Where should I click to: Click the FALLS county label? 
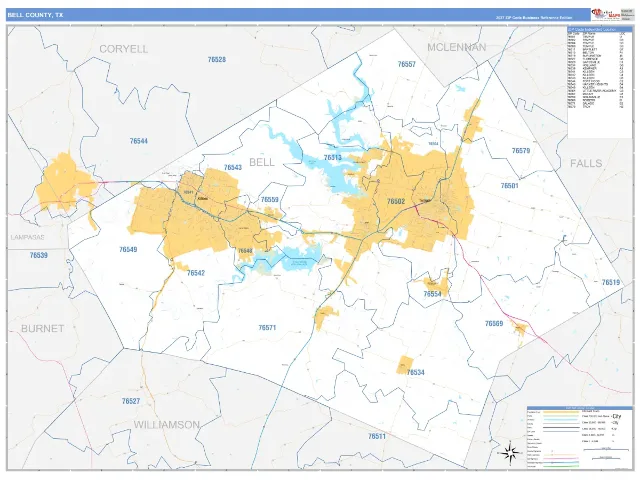coord(586,163)
